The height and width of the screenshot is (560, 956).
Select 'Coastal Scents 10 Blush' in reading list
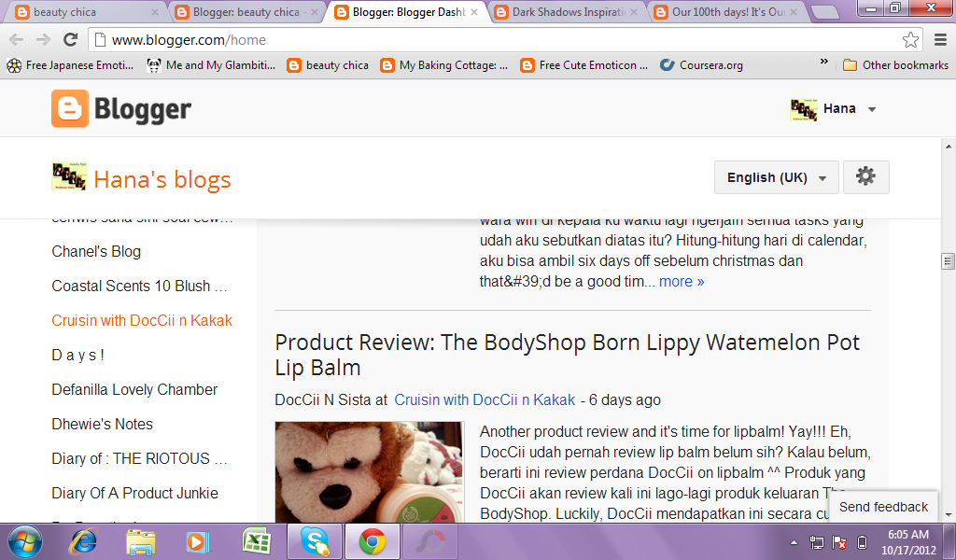pyautogui.click(x=140, y=286)
